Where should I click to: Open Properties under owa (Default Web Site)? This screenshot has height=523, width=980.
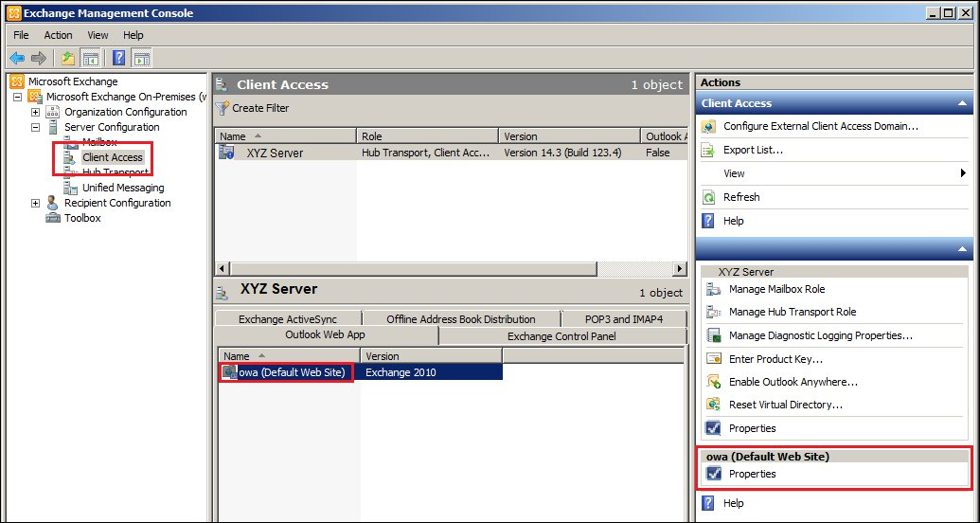tap(752, 474)
